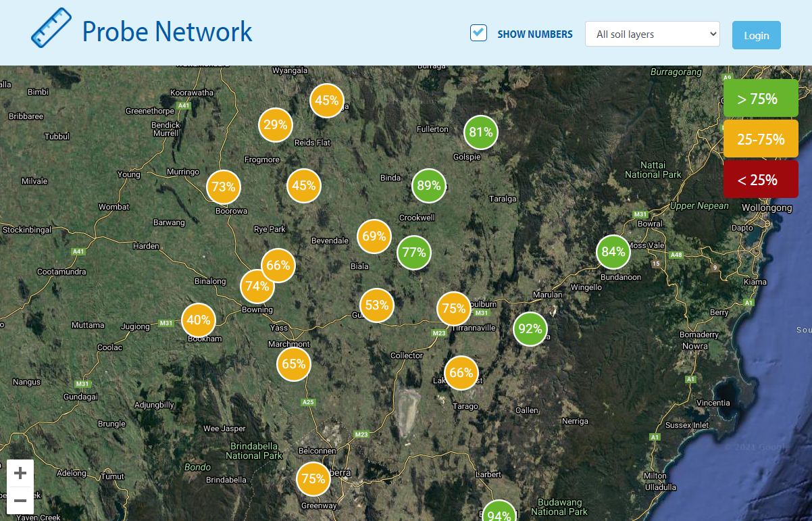
Task: Select the 92% probe marker near Goulburn
Action: 530,329
